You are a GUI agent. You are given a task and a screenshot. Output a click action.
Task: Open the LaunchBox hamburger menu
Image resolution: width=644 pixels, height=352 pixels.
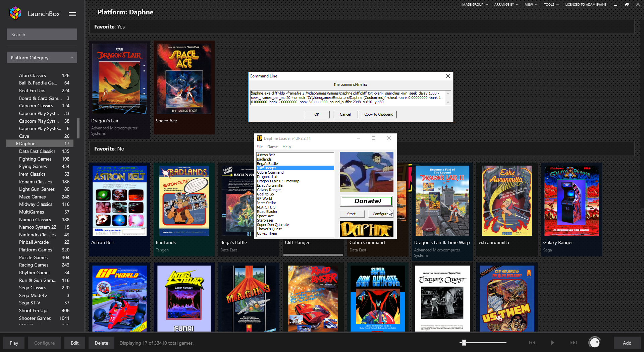click(x=72, y=14)
